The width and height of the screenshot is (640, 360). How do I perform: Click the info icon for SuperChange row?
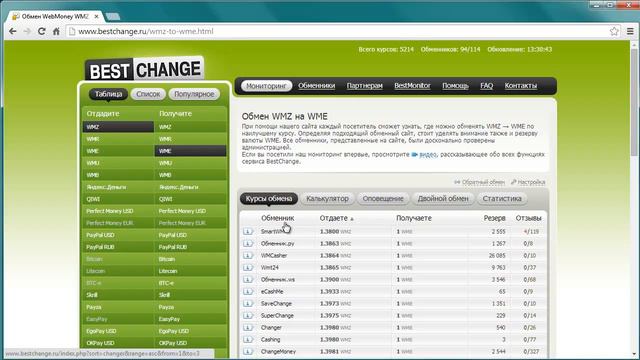pos(248,316)
